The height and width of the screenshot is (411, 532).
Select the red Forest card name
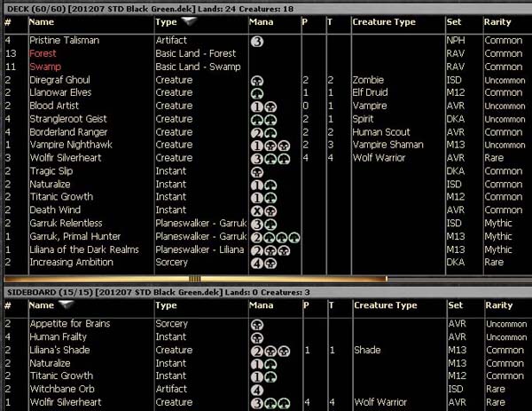[43, 53]
